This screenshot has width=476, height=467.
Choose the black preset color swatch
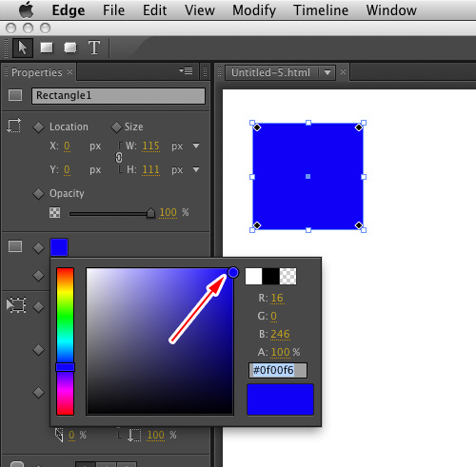270,276
